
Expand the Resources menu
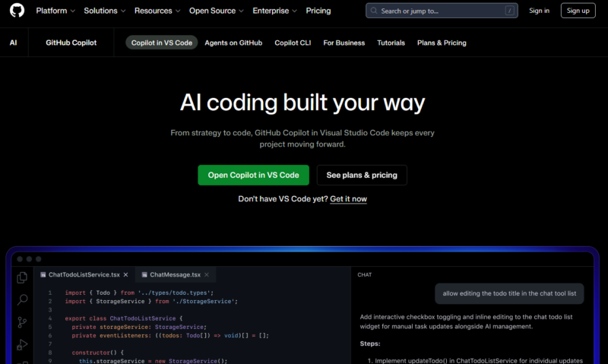click(x=157, y=11)
